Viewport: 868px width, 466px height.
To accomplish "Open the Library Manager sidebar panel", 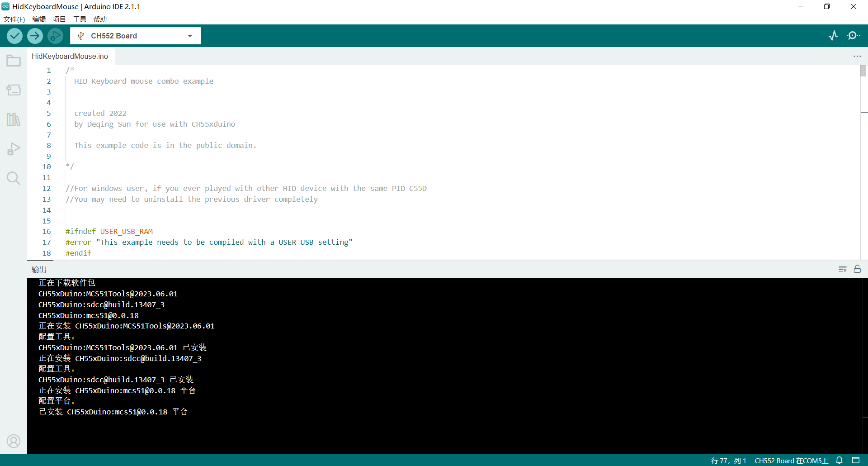I will coord(14,119).
